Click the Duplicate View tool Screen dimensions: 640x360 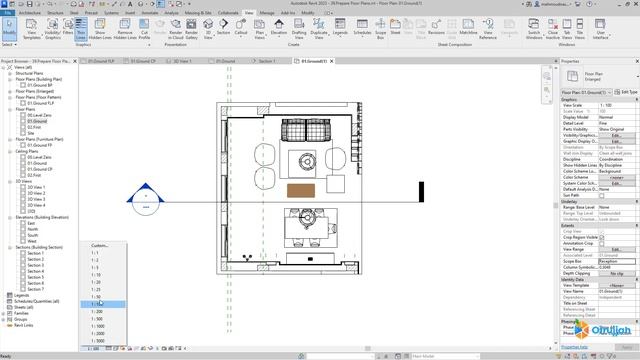319,29
